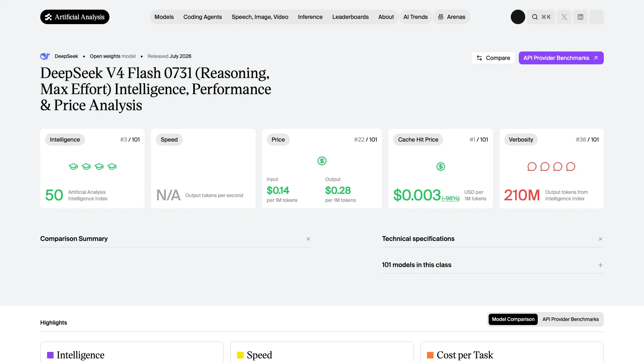Click the Released July 2026 text
This screenshot has height=362, width=644.
(169, 56)
